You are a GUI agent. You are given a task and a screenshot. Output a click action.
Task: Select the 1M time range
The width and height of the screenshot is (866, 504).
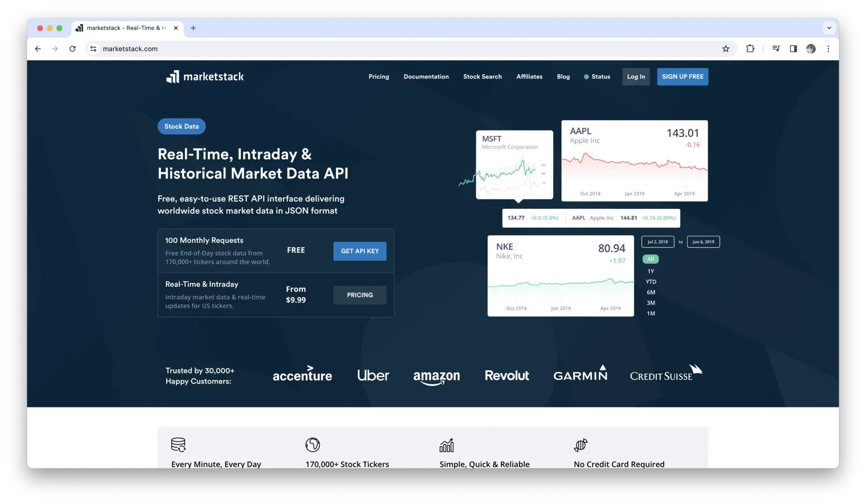(651, 314)
